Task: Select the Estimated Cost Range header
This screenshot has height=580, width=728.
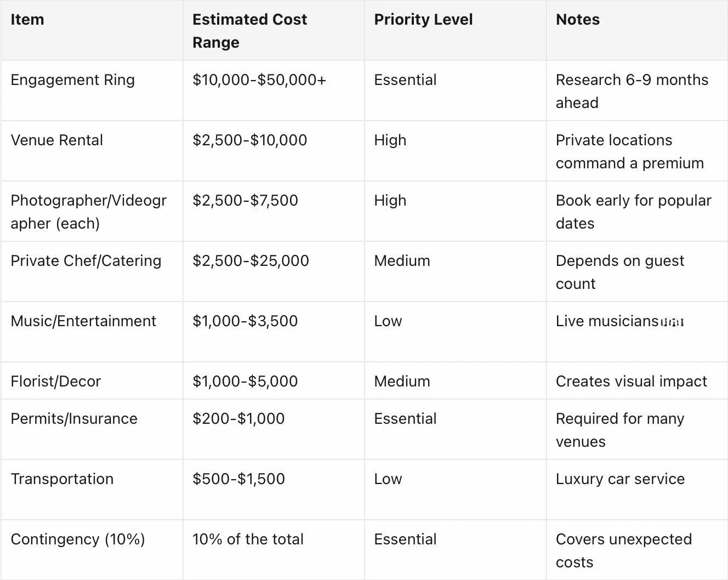Action: [249, 31]
